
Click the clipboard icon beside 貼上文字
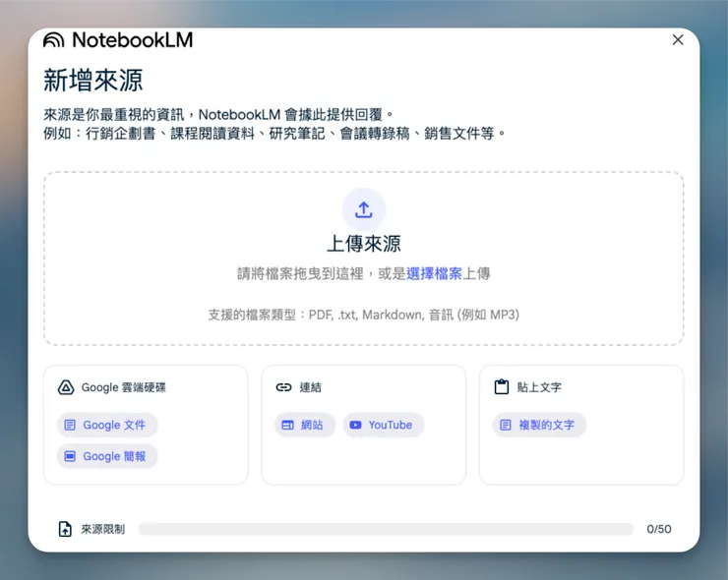click(x=502, y=387)
